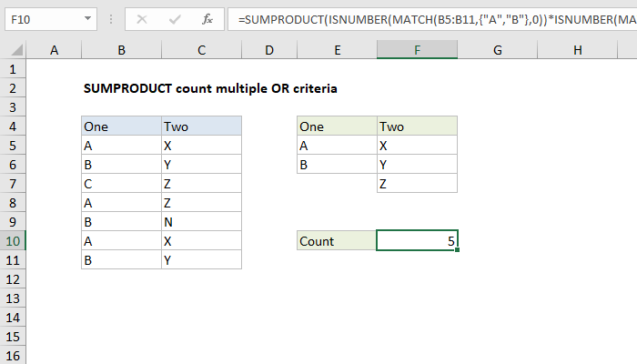
Task: Click the fill handle of cell F10
Action: click(458, 250)
